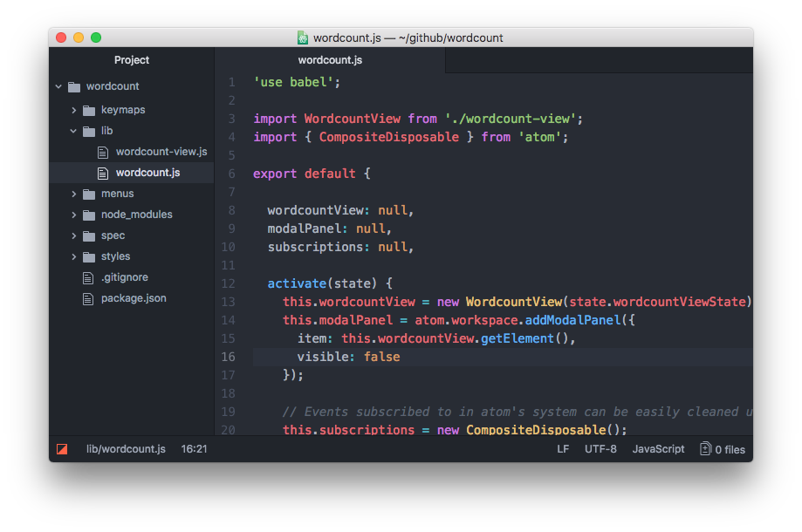Image resolution: width=802 pixels, height=532 pixels.
Task: Click the 'use babel' text on line 1
Action: pyautogui.click(x=293, y=82)
